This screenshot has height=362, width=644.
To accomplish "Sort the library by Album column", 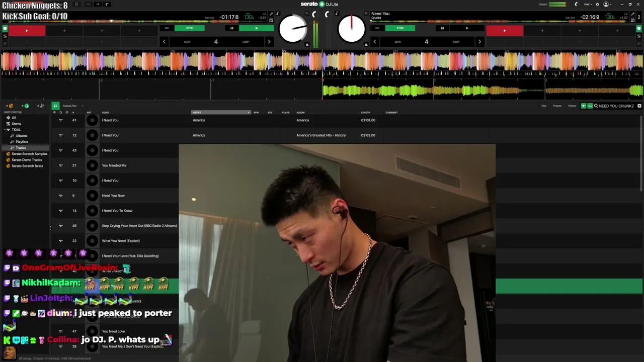I will 300,112.
